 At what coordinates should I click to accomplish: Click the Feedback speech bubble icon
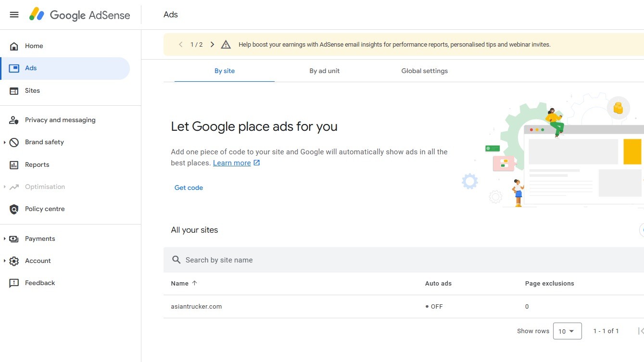pos(14,283)
